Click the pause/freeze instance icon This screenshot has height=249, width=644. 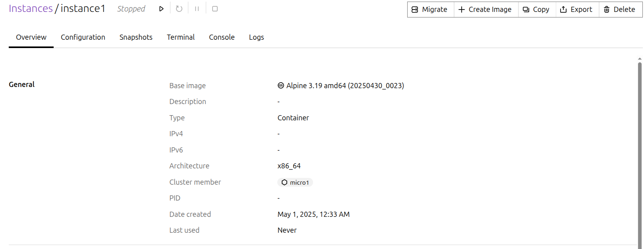pyautogui.click(x=197, y=9)
